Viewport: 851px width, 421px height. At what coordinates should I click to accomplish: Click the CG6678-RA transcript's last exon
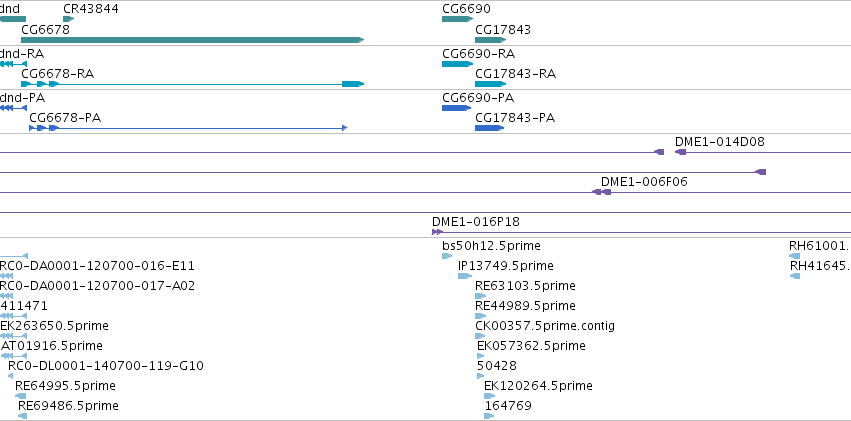[353, 84]
